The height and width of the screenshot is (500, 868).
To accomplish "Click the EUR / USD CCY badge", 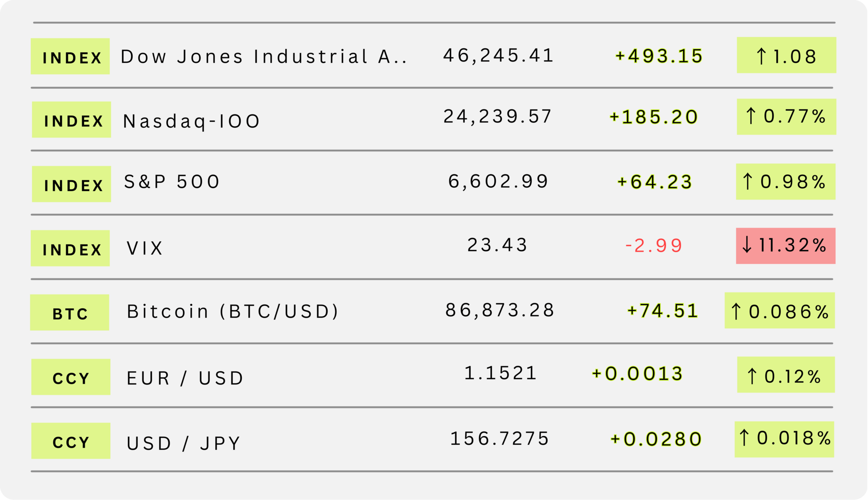I will click(71, 376).
